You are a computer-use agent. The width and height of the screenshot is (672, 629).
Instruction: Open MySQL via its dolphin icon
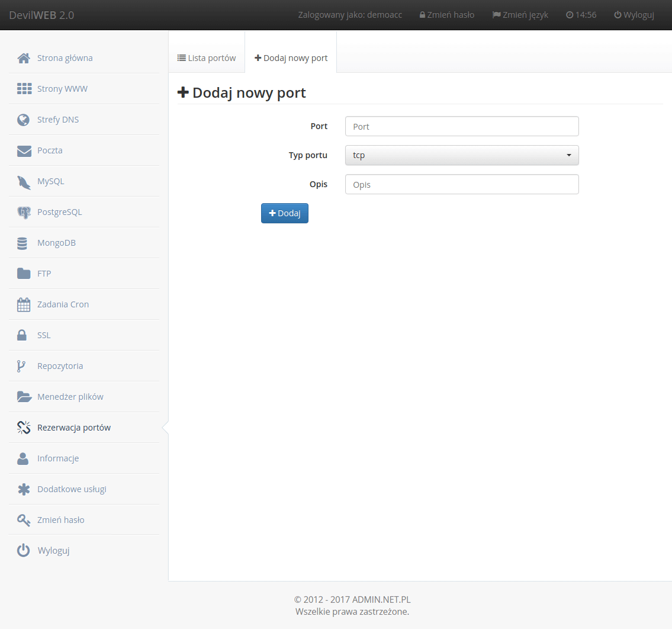point(24,182)
